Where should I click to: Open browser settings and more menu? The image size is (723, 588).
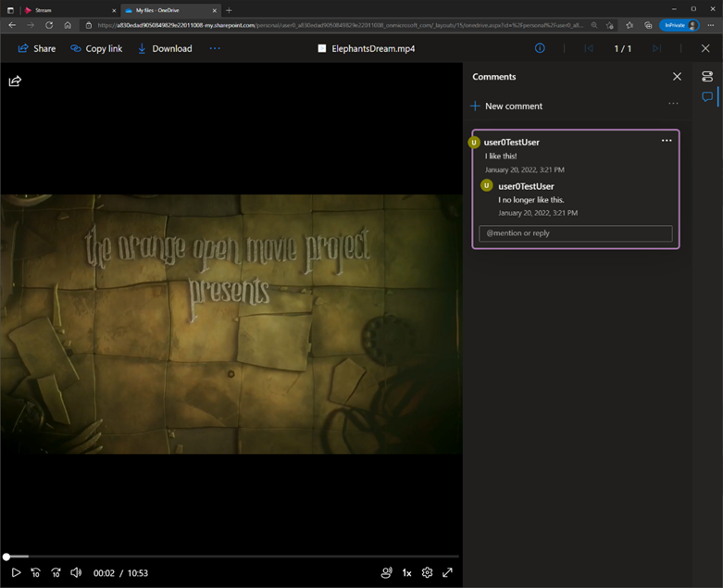click(x=711, y=25)
